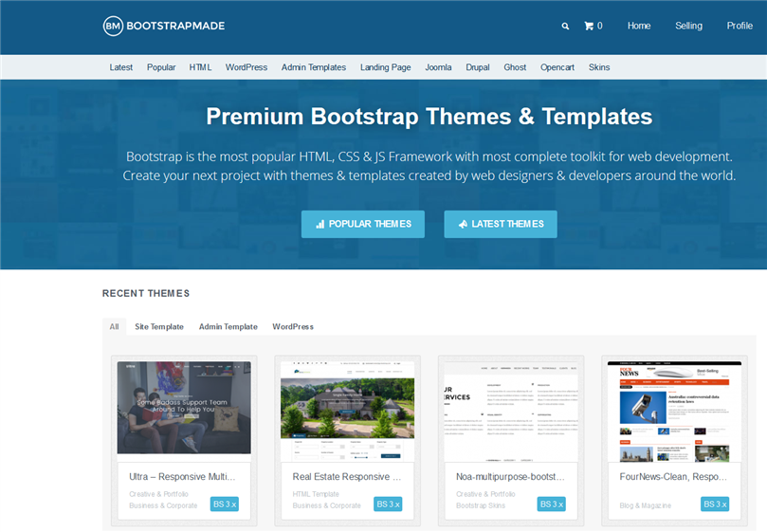767x532 pixels.
Task: Click Business & Corporate under Ultra theme
Action: coord(163,505)
